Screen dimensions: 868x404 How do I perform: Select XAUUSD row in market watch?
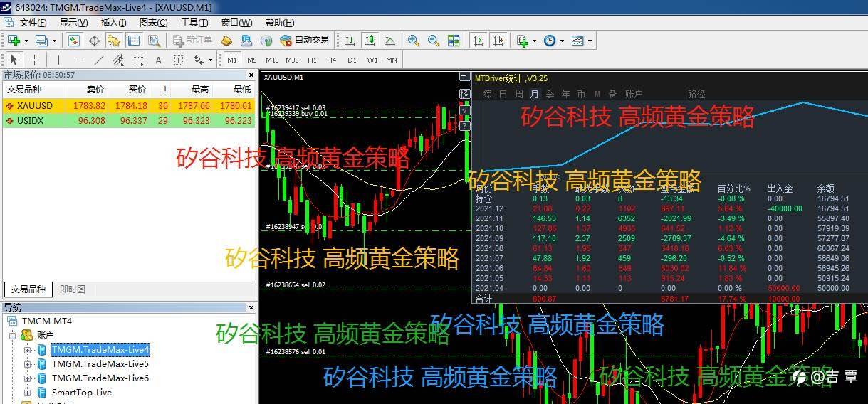(128, 105)
